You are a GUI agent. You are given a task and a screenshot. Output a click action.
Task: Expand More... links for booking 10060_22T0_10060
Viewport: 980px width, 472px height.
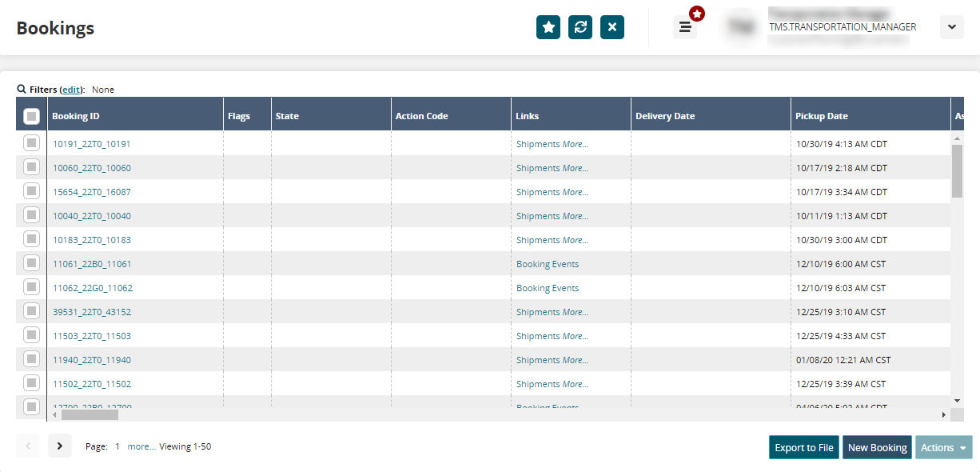[575, 168]
